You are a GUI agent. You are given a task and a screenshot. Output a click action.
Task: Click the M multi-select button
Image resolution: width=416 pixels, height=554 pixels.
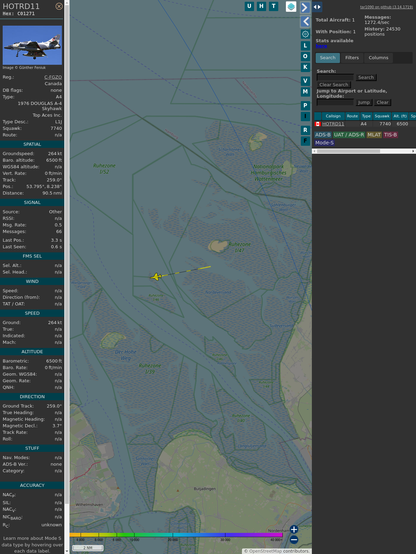pos(305,92)
